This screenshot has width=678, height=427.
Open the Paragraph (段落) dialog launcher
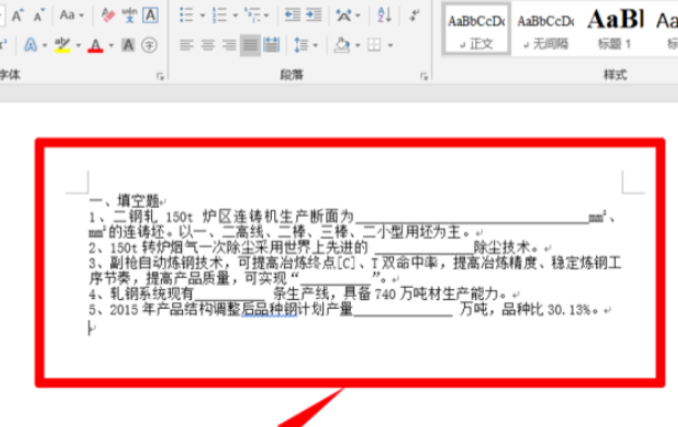pos(424,76)
